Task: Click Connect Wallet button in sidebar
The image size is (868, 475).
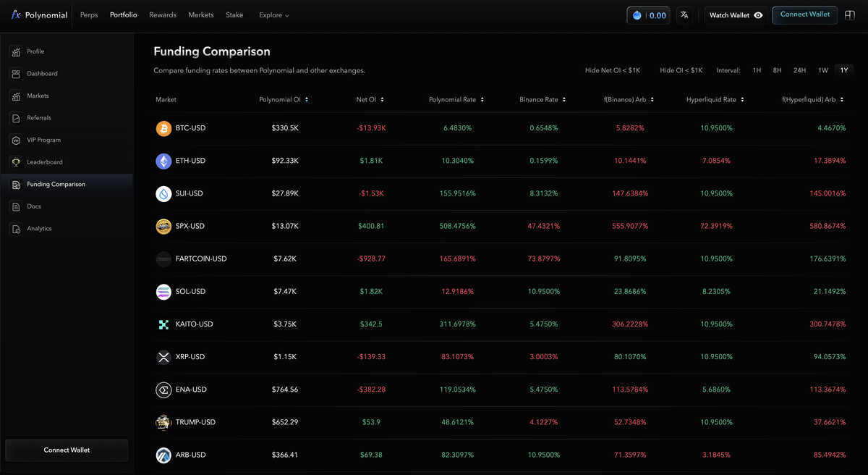Action: [x=67, y=450]
